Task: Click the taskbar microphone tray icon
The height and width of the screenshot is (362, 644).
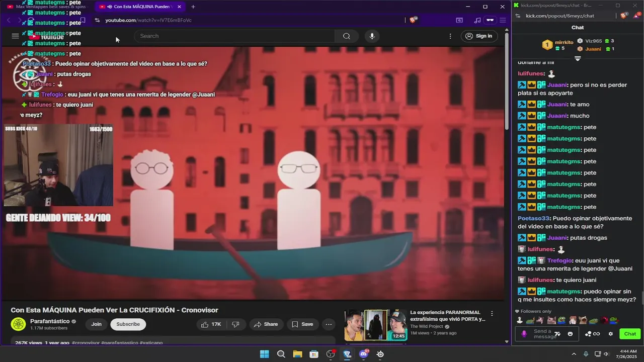Action: (586, 354)
